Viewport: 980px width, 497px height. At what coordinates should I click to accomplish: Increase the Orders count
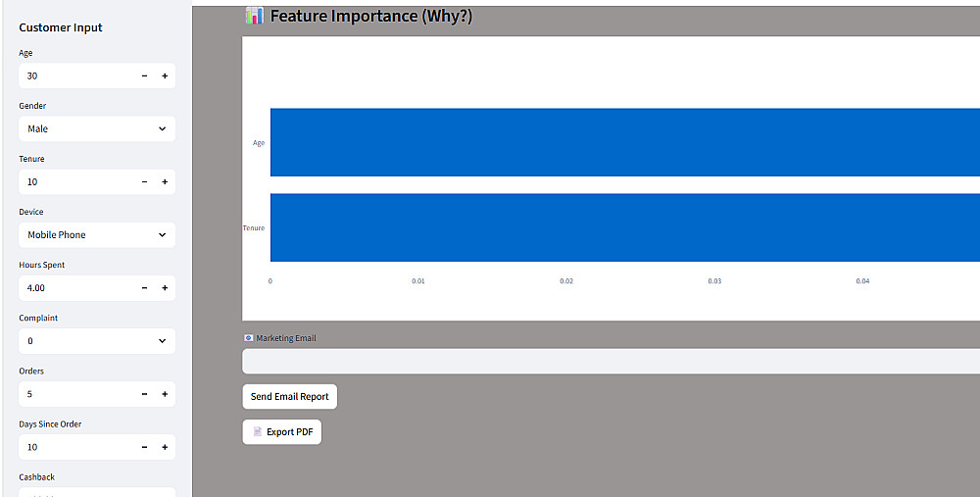point(165,394)
